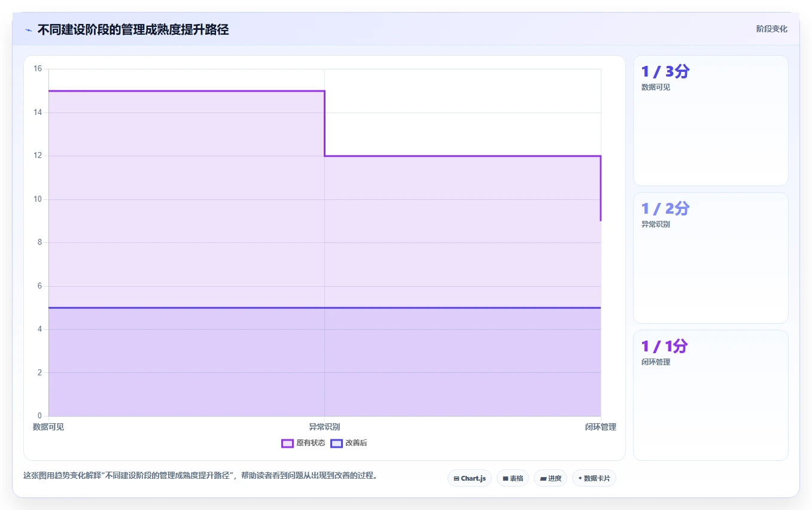Click the y-axis tick label 12
812x510 pixels.
point(38,156)
